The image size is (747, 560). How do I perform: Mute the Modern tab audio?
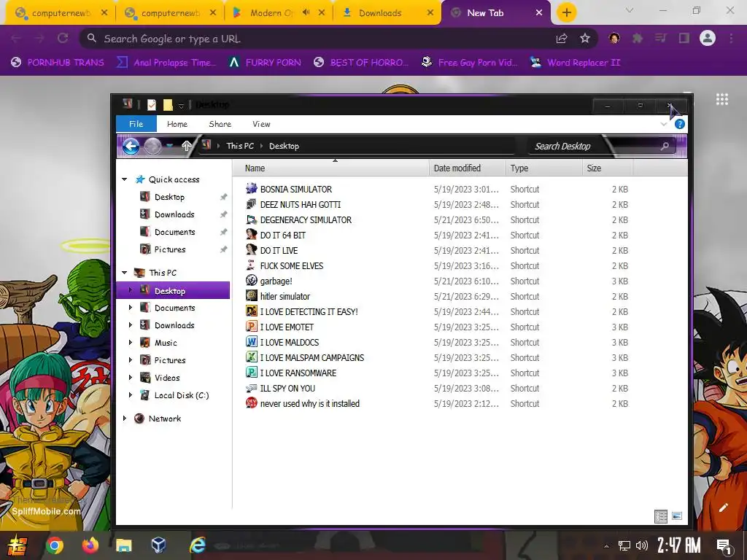pyautogui.click(x=306, y=13)
